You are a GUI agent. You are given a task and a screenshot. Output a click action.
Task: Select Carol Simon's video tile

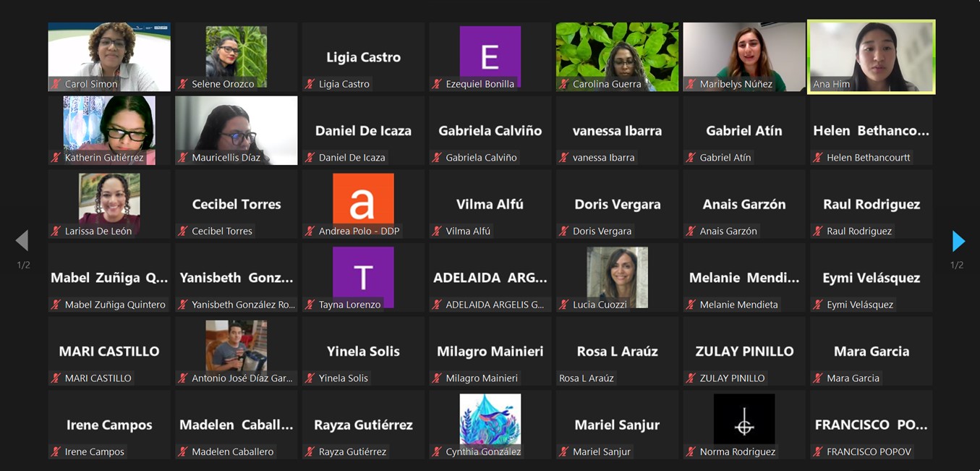click(x=109, y=56)
